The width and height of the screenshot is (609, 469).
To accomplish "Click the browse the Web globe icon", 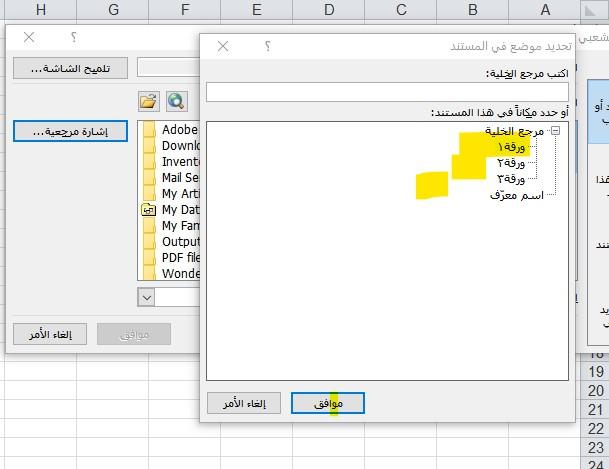I will (176, 101).
